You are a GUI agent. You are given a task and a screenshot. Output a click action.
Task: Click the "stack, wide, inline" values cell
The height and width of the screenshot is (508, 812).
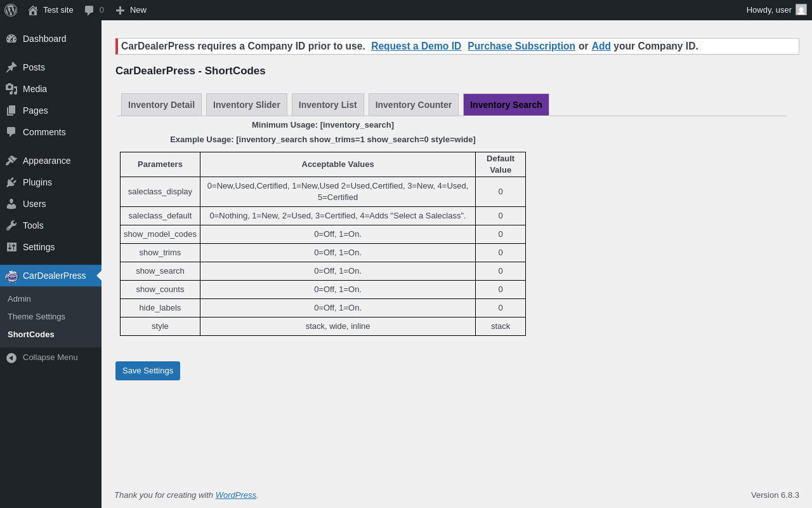[x=337, y=326]
